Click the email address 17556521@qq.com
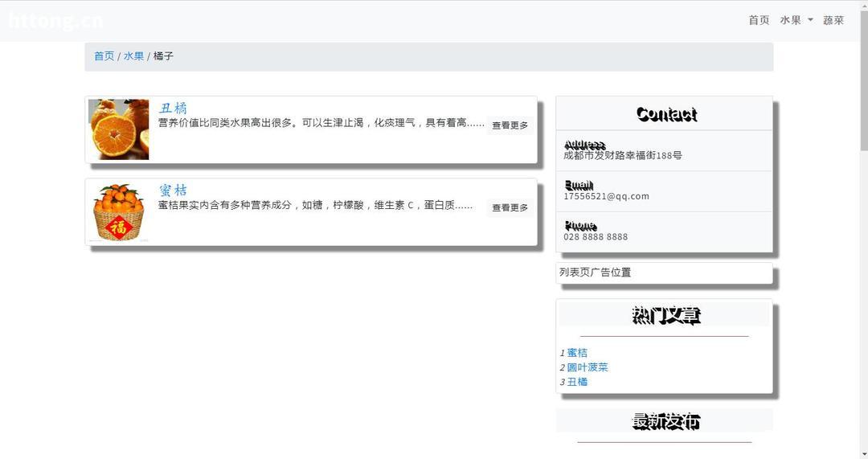This screenshot has width=868, height=459. 606,196
